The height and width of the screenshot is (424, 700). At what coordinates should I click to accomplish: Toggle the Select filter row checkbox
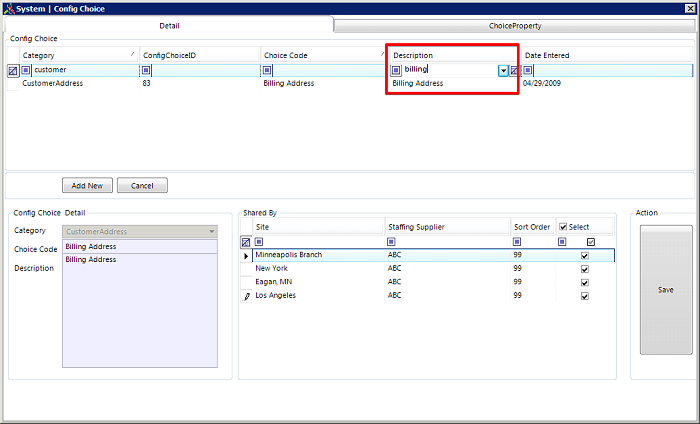coord(591,242)
